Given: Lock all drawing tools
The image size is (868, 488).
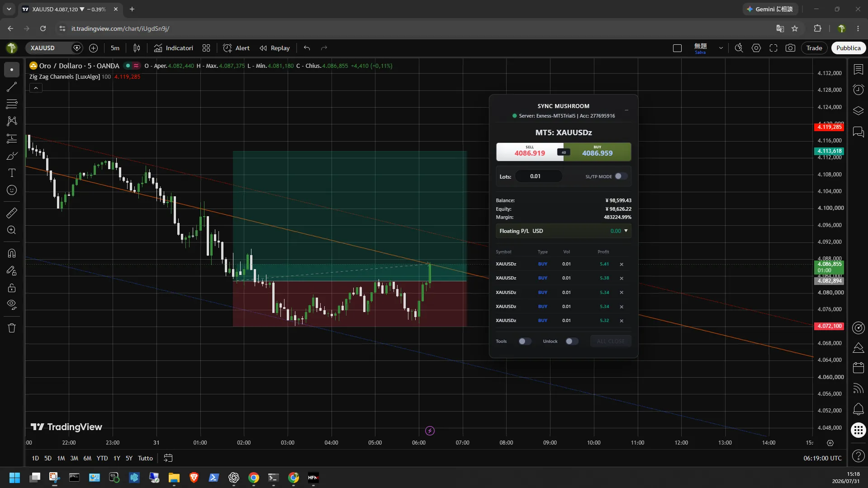Looking at the screenshot, I should click(12, 288).
